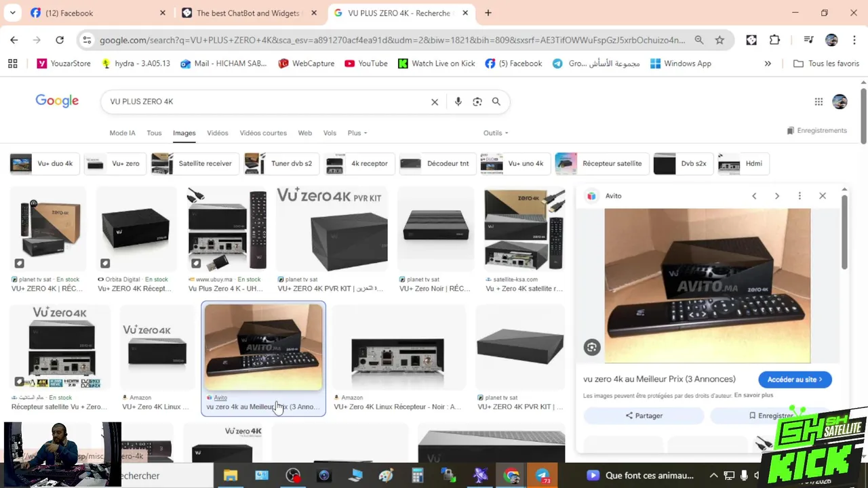Viewport: 868px width, 488px height.
Task: Click the Accéder au site button
Action: click(795, 380)
